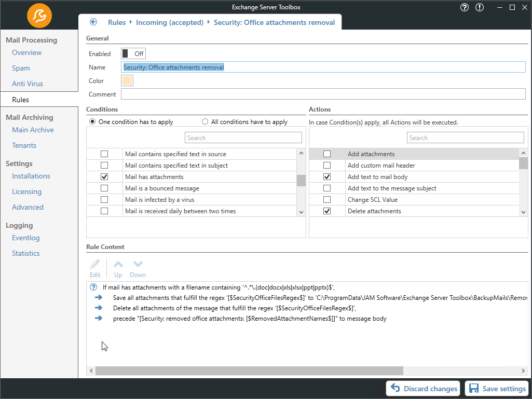Image resolution: width=532 pixels, height=399 pixels.
Task: Open the rule Color swatch picker
Action: tap(126, 80)
